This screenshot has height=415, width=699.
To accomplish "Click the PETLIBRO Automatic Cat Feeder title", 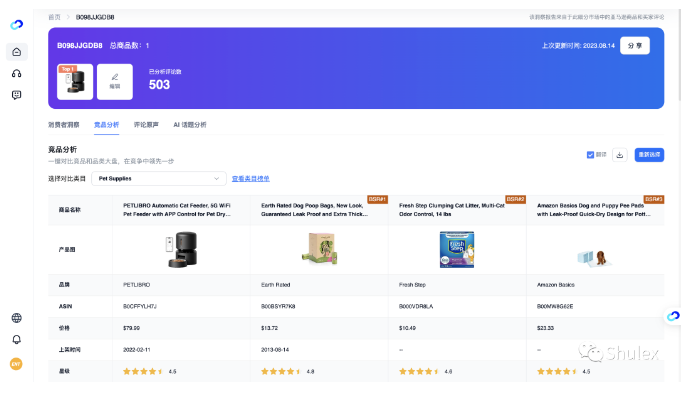I will [177, 210].
